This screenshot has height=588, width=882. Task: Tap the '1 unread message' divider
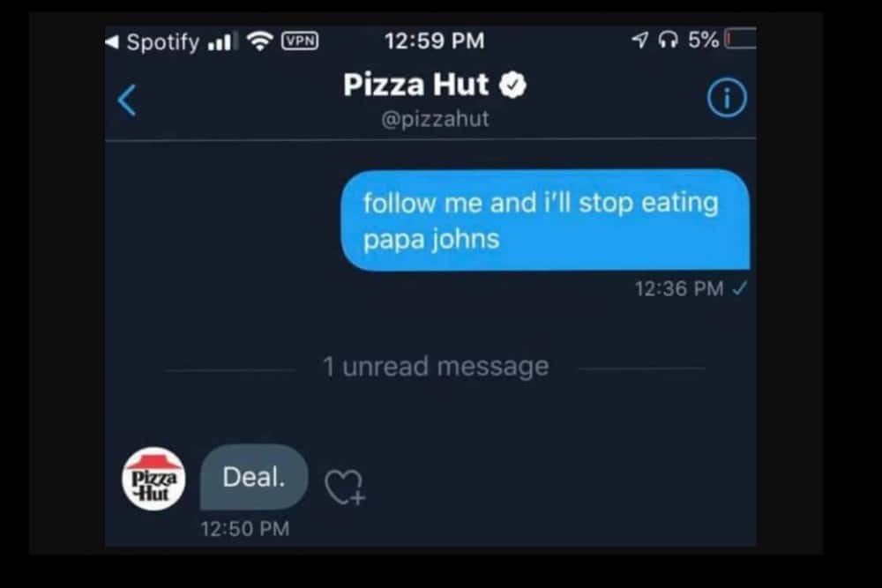pyautogui.click(x=436, y=367)
